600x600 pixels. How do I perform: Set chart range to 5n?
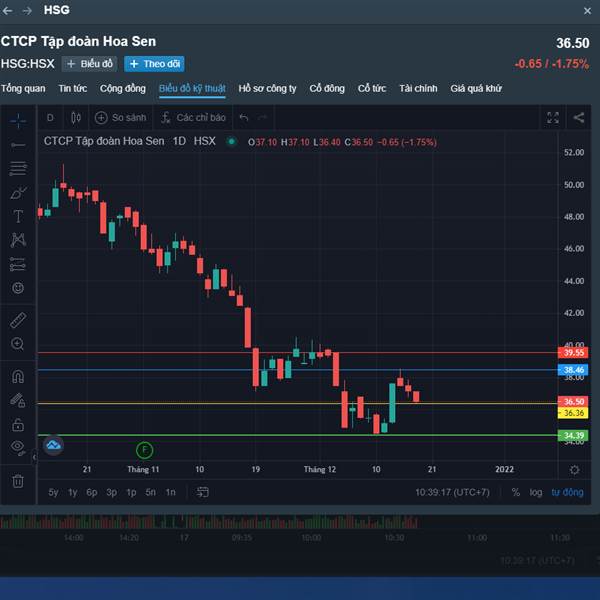coord(151,492)
